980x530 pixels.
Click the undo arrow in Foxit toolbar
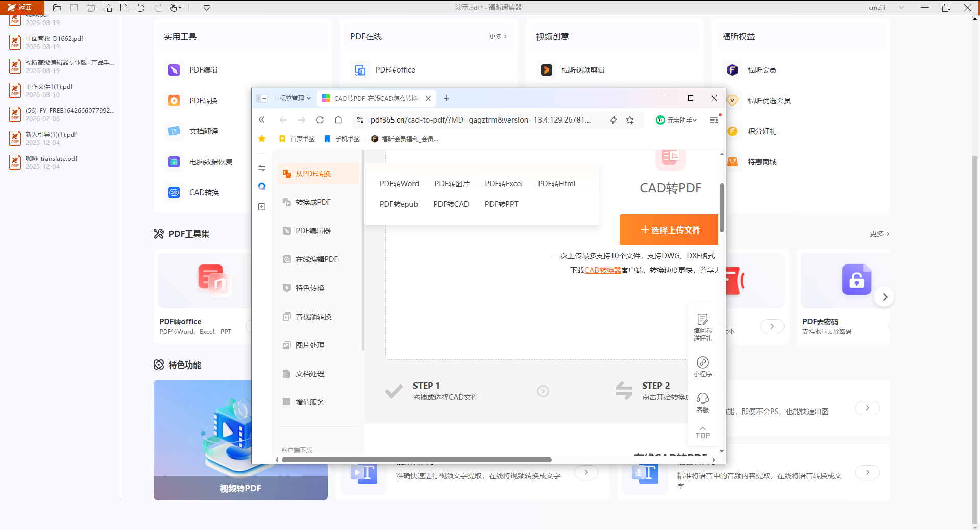click(x=141, y=8)
